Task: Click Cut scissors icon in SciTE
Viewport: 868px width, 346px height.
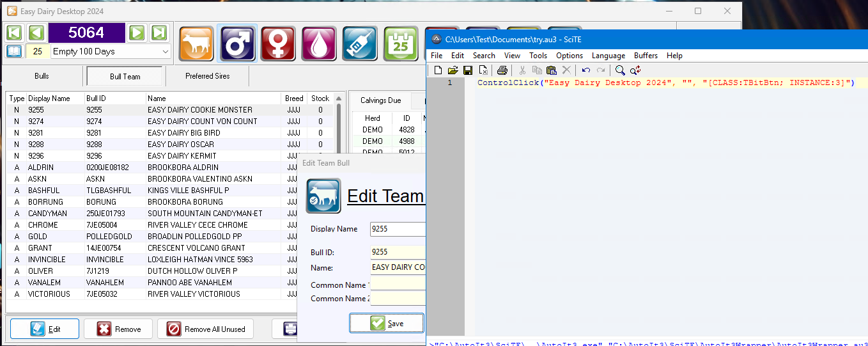Action: 522,70
